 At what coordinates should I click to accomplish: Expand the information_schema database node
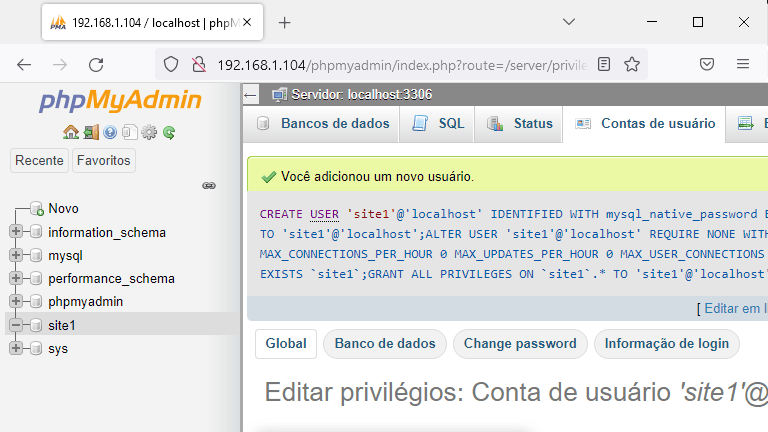16,231
